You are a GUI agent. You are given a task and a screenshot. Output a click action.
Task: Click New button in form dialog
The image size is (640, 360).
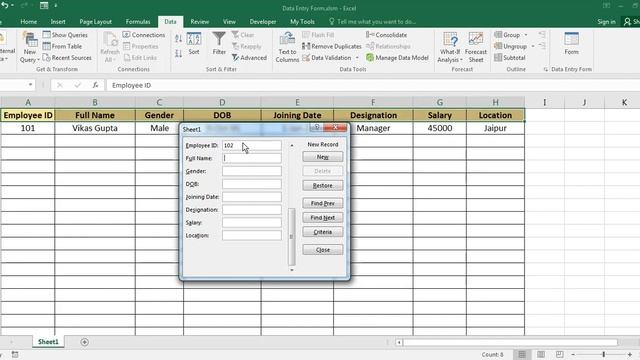[x=322, y=157]
